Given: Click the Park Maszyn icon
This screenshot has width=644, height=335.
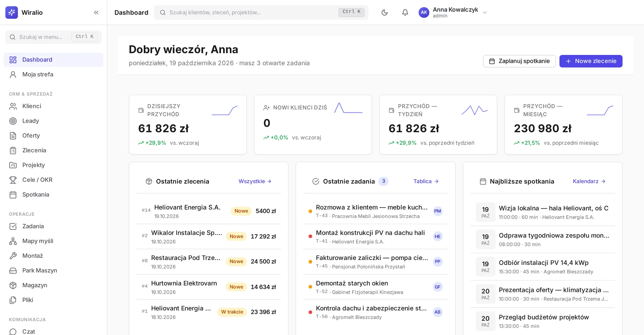Looking at the screenshot, I should pos(13,270).
